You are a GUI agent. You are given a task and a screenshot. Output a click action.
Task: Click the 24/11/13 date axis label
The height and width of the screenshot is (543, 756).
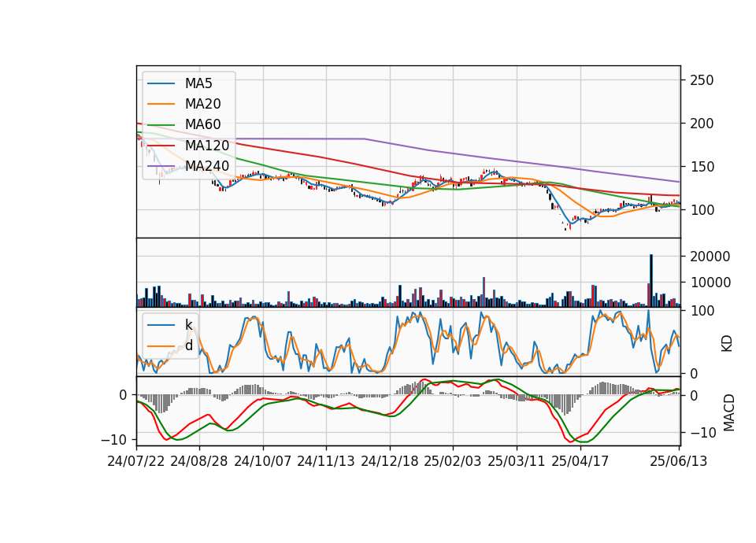(x=326, y=461)
